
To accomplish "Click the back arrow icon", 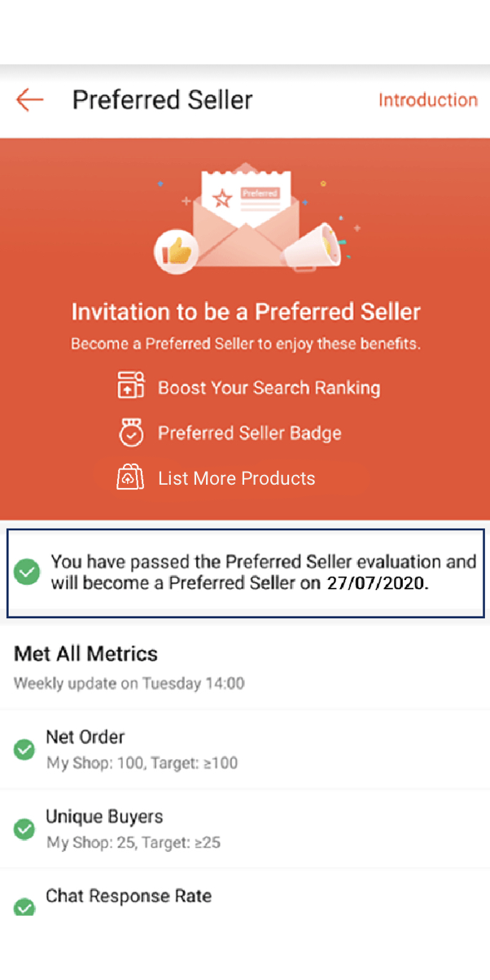I will click(29, 99).
